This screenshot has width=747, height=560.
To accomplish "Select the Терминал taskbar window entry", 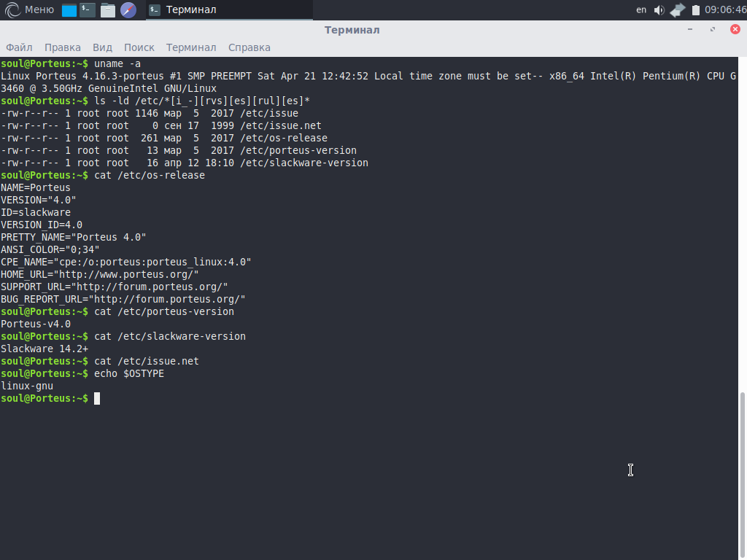I will 229,10.
